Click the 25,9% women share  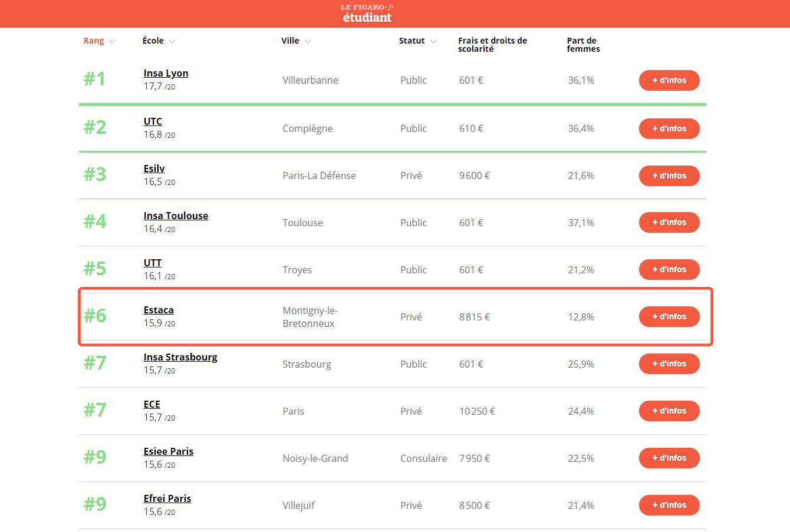(581, 364)
